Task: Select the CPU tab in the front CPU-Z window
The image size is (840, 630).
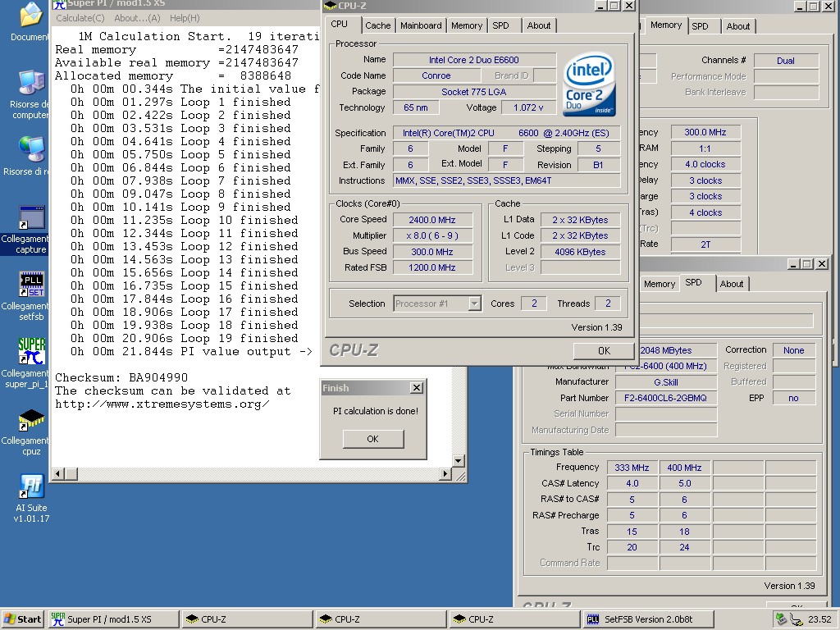Action: coord(339,24)
